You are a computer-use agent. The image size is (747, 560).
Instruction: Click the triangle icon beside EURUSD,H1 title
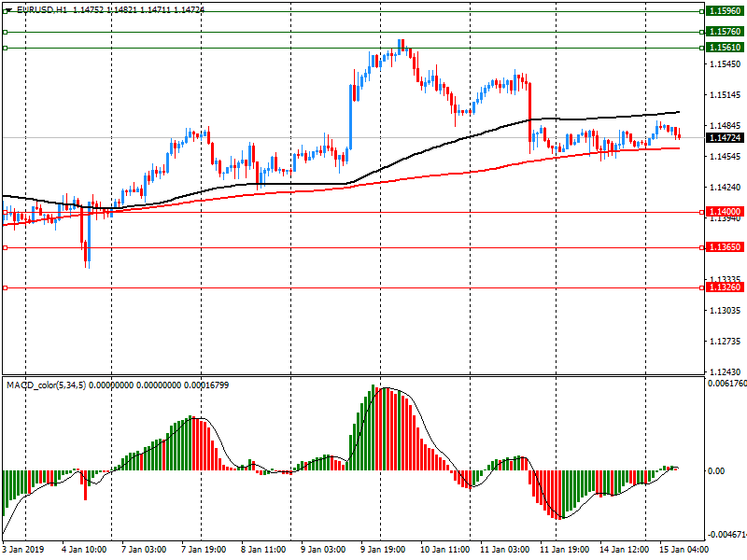(x=7, y=9)
